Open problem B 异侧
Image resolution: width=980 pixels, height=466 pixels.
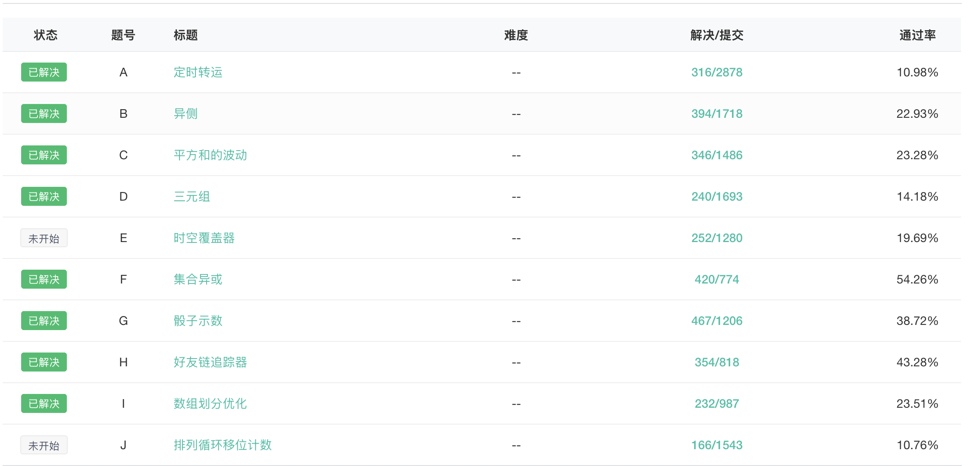[x=185, y=113]
